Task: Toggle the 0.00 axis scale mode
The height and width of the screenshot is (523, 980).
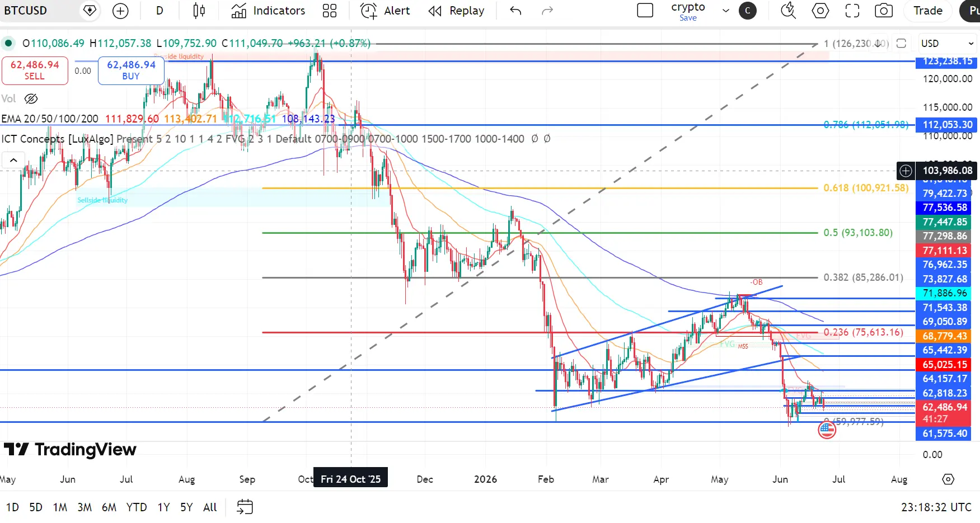Action: point(932,455)
